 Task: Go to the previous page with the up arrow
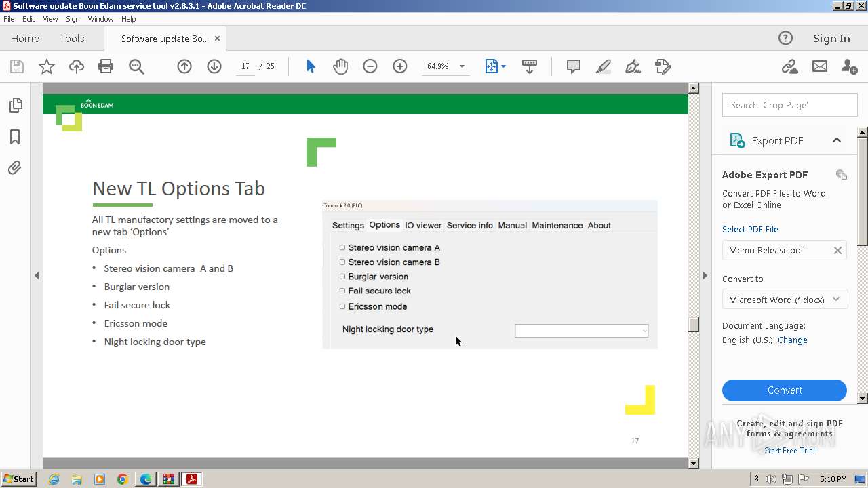184,66
